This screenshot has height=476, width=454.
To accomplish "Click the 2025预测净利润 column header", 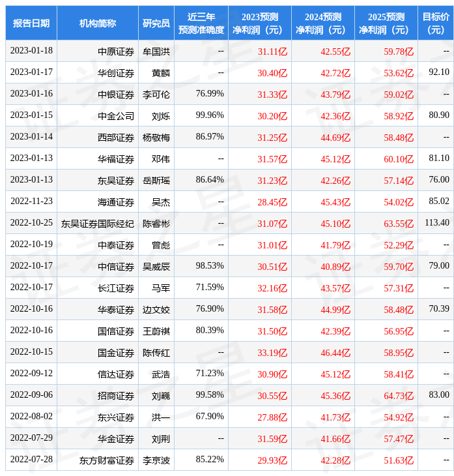I will pos(386,23).
